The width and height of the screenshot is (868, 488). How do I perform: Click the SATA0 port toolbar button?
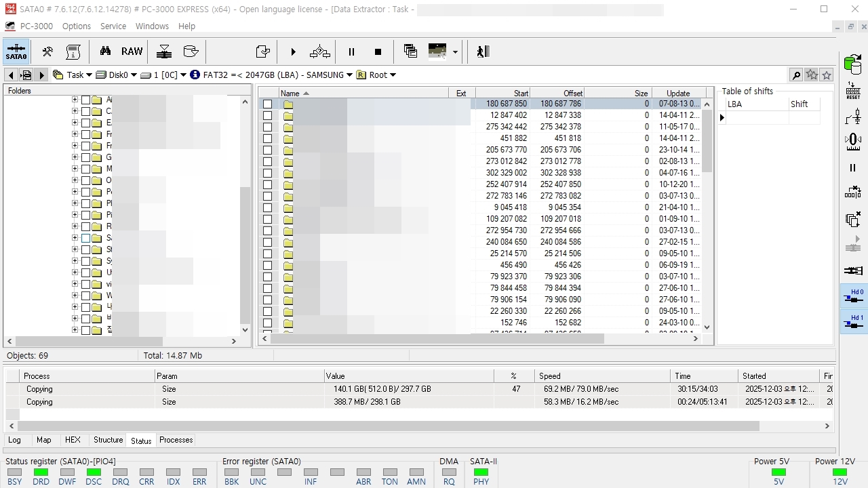click(x=16, y=52)
